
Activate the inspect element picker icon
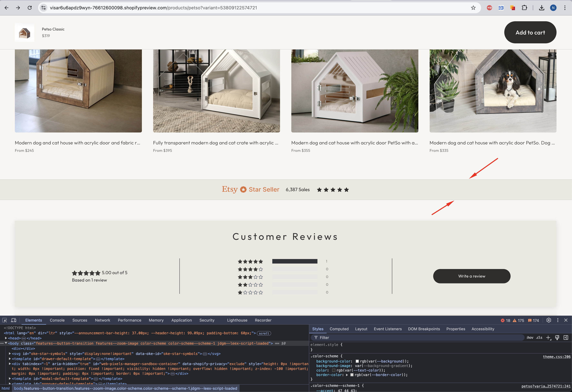(x=4, y=320)
